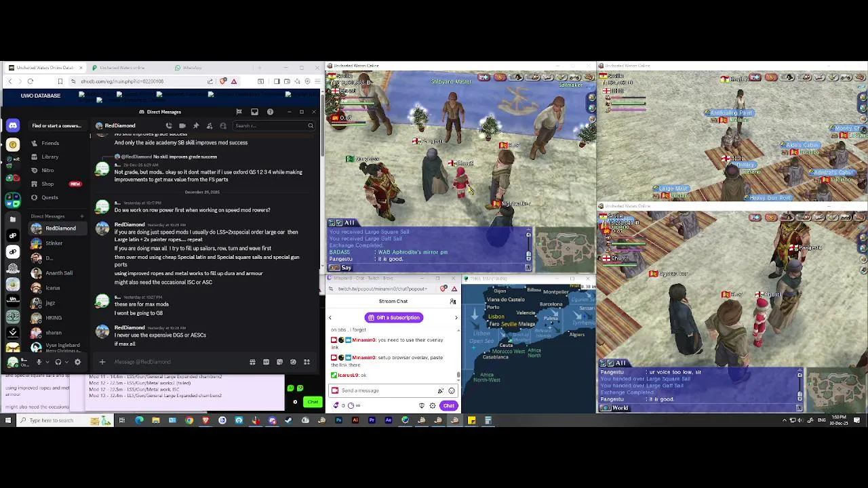Toggle Discord headphones deafen
This screenshot has height=488, width=868.
click(58, 362)
